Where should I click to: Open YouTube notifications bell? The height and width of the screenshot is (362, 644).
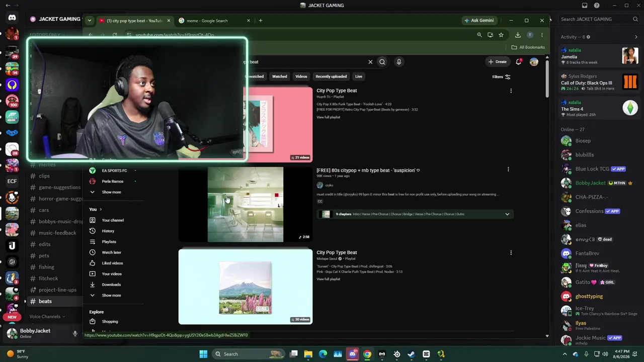click(519, 62)
